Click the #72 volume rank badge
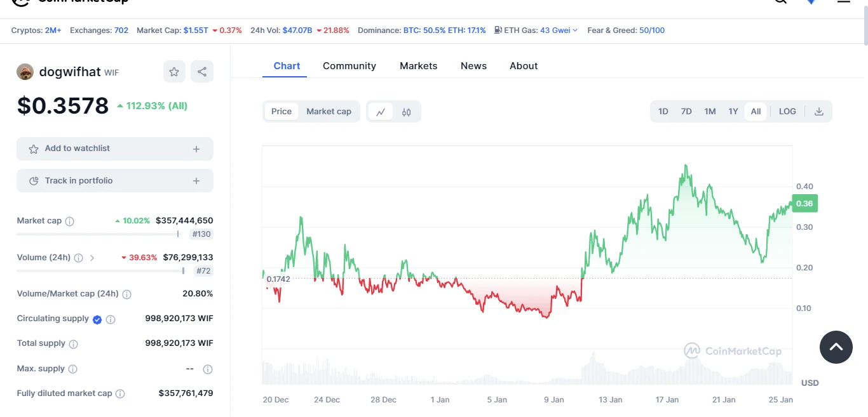Viewport: 868px width, 417px height. click(x=204, y=271)
